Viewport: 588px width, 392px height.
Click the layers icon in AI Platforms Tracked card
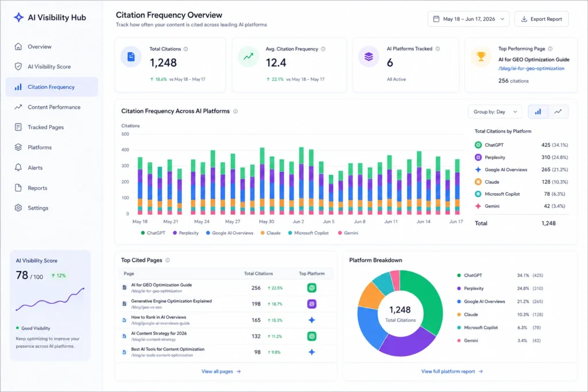(369, 57)
